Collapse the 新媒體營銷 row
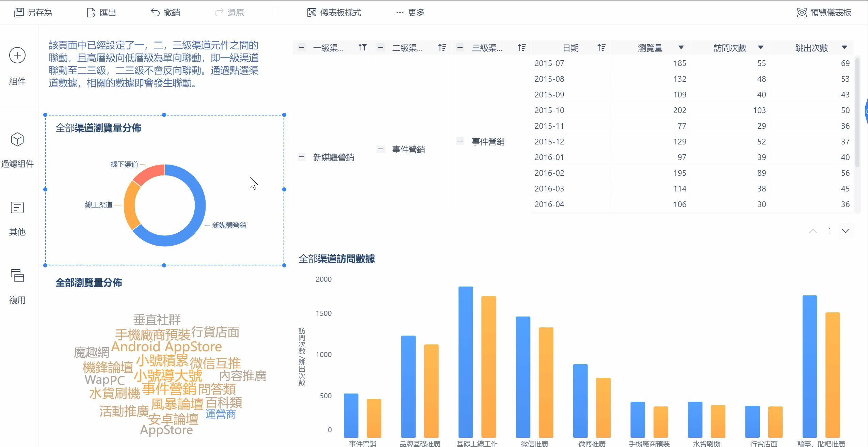 [301, 157]
